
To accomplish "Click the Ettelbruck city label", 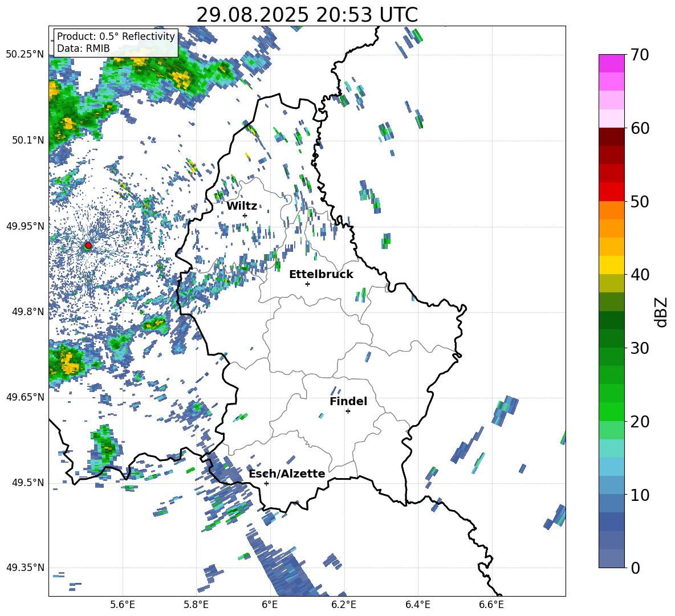I will click(x=321, y=275).
